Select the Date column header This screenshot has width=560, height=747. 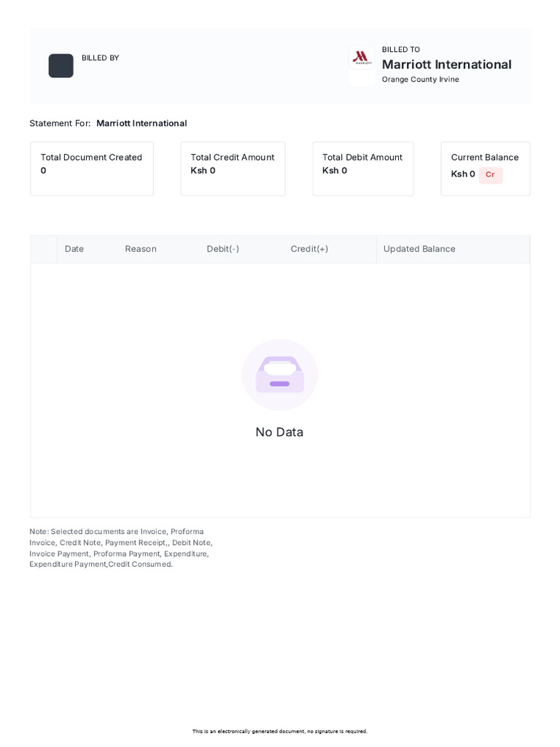(74, 249)
